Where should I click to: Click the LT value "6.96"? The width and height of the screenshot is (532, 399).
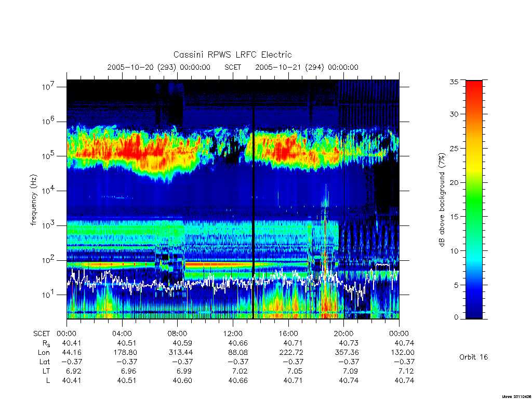point(129,371)
